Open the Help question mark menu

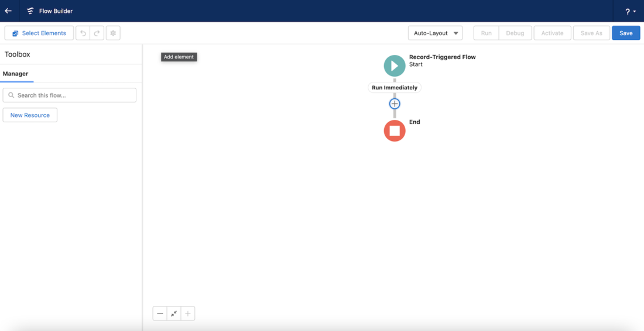pos(631,12)
